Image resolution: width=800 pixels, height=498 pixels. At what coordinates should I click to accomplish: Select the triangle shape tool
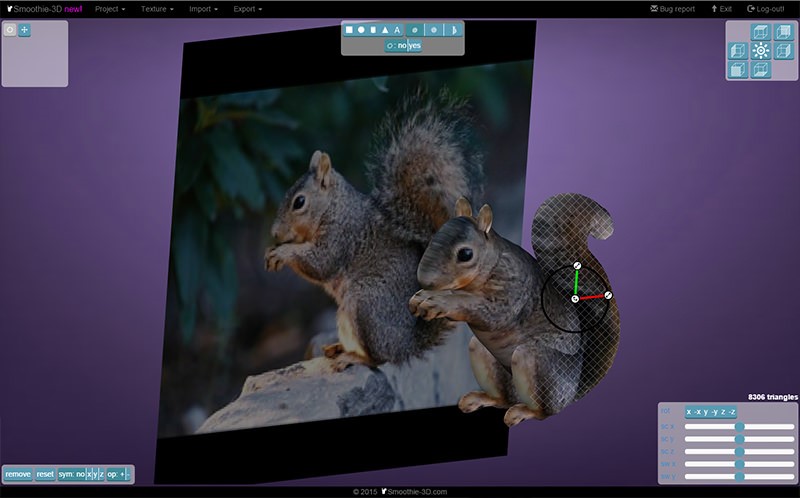coord(385,30)
